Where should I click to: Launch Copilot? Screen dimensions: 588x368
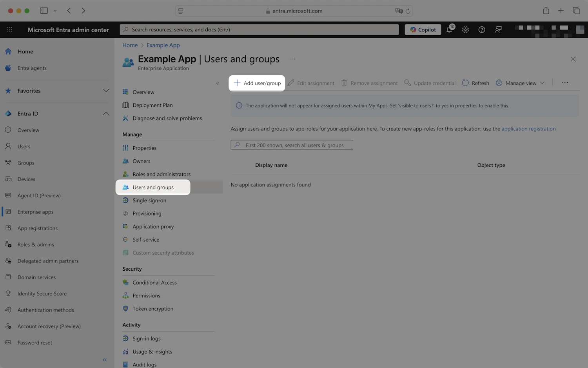(x=423, y=29)
